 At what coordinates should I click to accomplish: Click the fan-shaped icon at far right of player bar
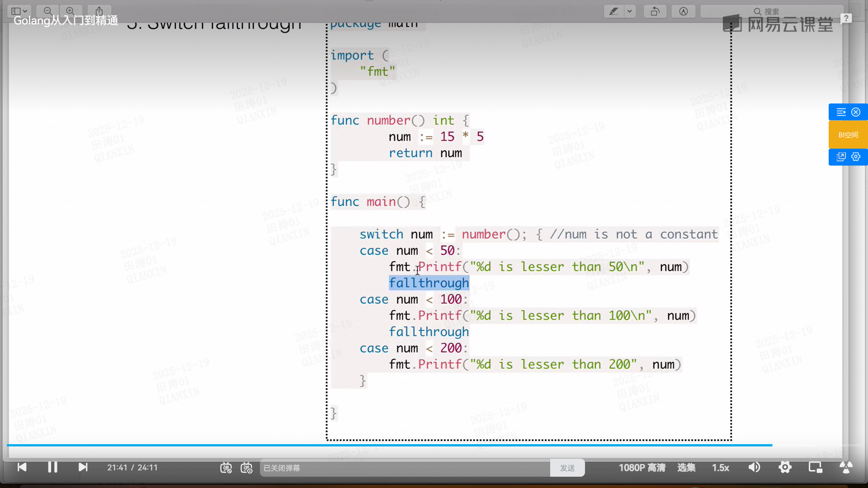tap(846, 467)
